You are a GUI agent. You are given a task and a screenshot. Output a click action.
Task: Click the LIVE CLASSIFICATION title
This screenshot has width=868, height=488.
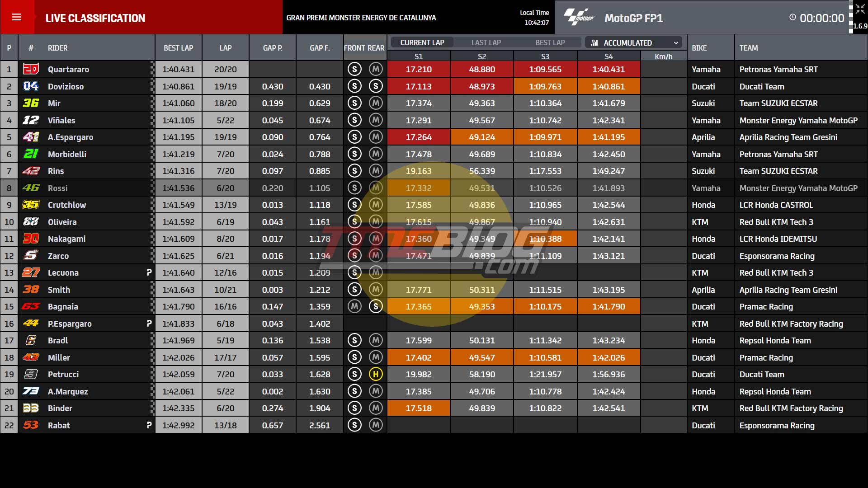click(95, 18)
